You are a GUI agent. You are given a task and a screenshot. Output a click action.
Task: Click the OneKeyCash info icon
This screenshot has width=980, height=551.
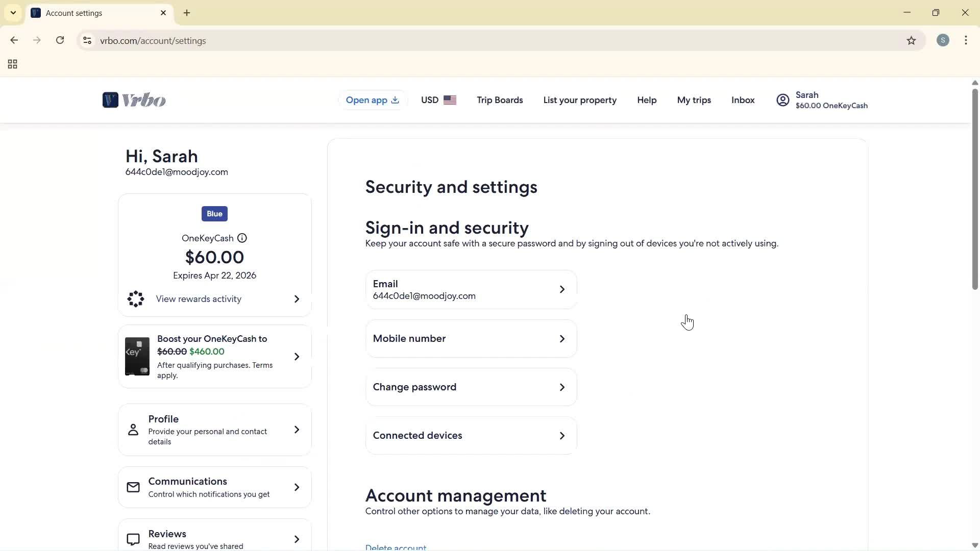[x=242, y=238]
